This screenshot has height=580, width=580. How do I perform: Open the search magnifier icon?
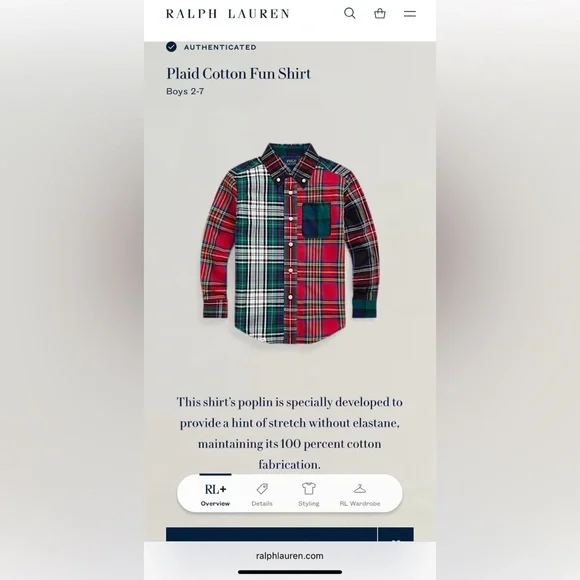coord(350,14)
